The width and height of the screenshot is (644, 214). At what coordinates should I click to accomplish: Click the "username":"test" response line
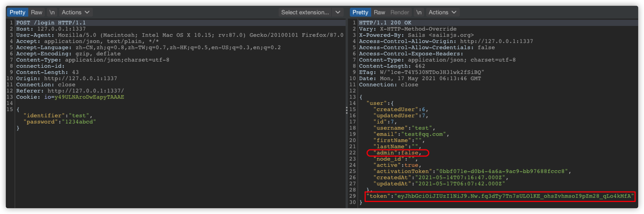pyautogui.click(x=404, y=128)
